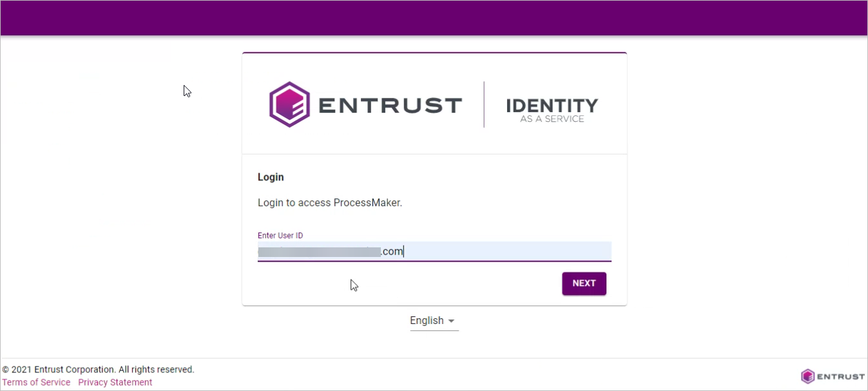
Task: Click the blurred email text in User ID field
Action: [x=319, y=252]
